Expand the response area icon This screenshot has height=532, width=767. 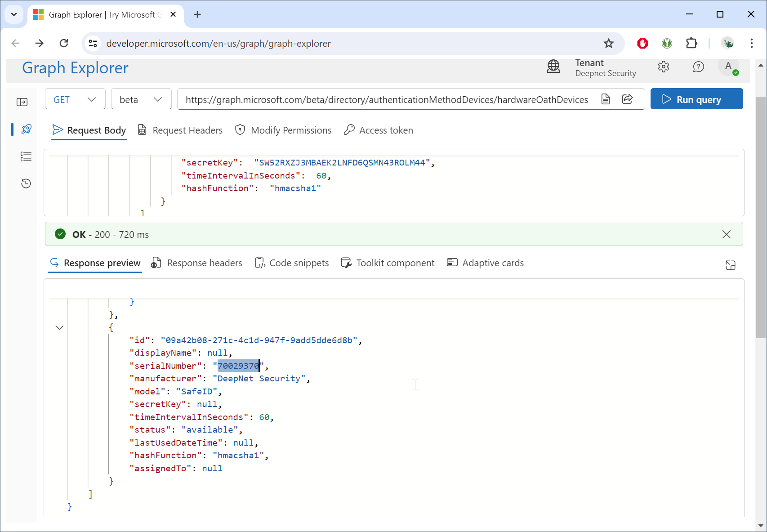click(x=730, y=265)
